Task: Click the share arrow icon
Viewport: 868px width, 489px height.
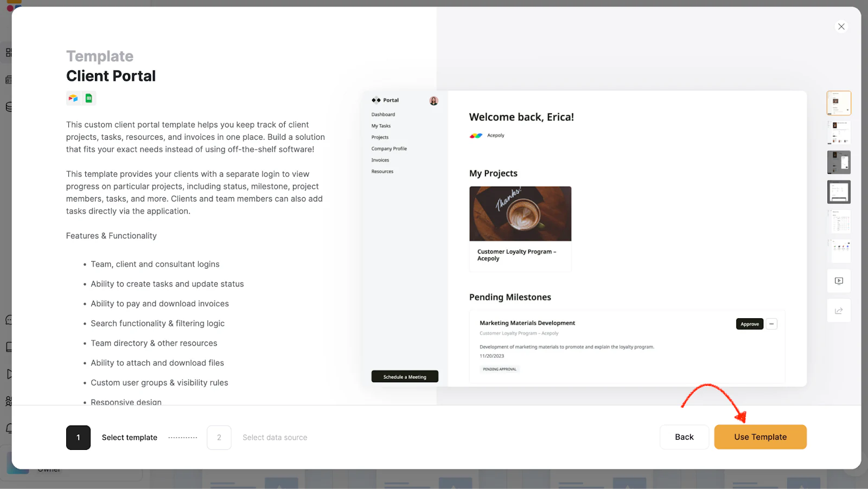Action: 839,311
